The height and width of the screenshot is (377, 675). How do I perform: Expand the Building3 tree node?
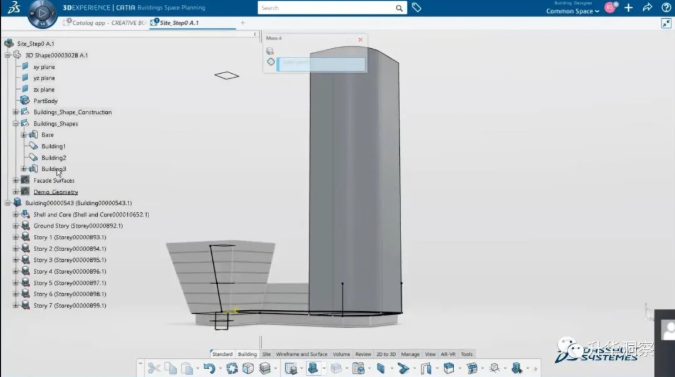24,169
